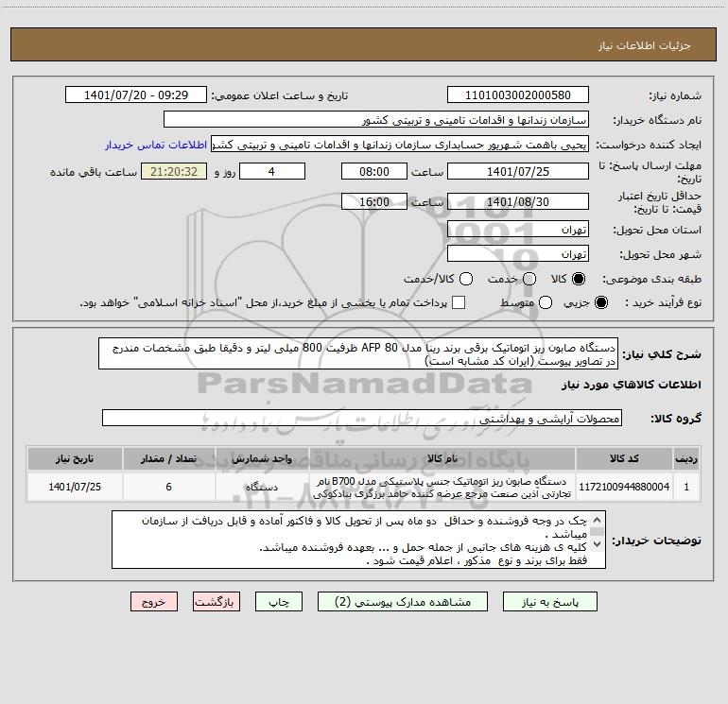The width and height of the screenshot is (728, 704).
Task: Select the کالا radio button
Action: click(x=579, y=279)
